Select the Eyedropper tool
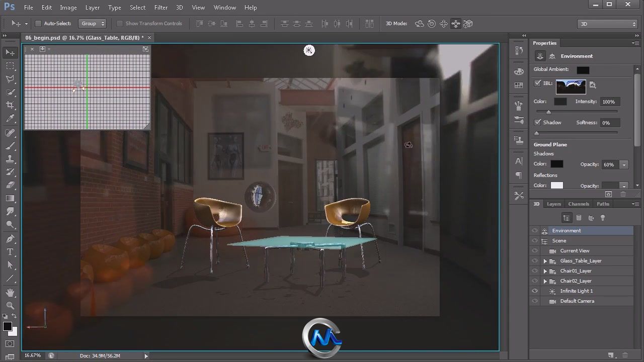This screenshot has height=362, width=644. pos(10,119)
